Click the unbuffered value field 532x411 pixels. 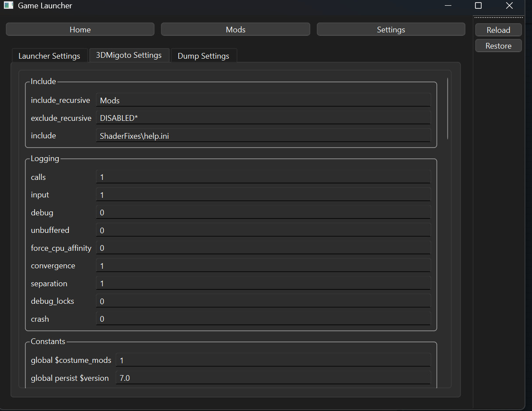(x=263, y=230)
